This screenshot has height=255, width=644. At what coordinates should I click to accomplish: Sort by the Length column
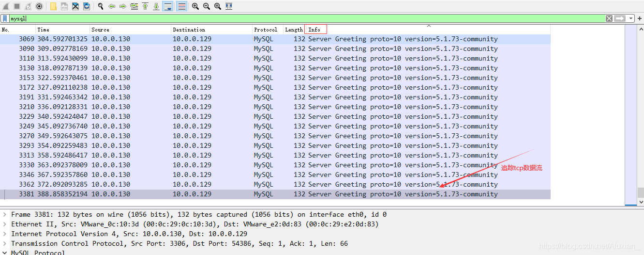(x=294, y=30)
